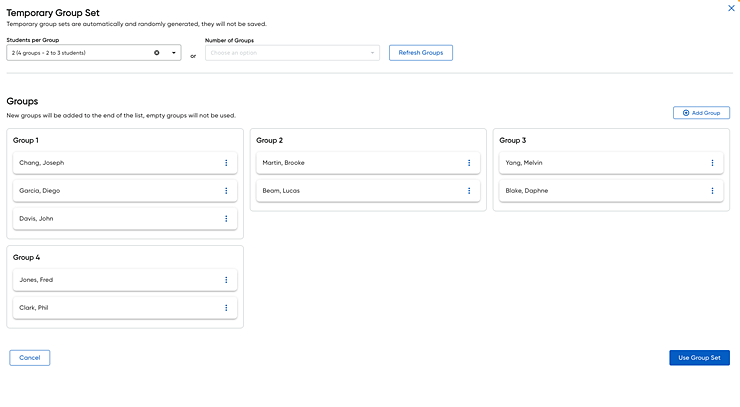The height and width of the screenshot is (407, 740).
Task: Open options menu for Martin, Brooke
Action: (x=469, y=163)
